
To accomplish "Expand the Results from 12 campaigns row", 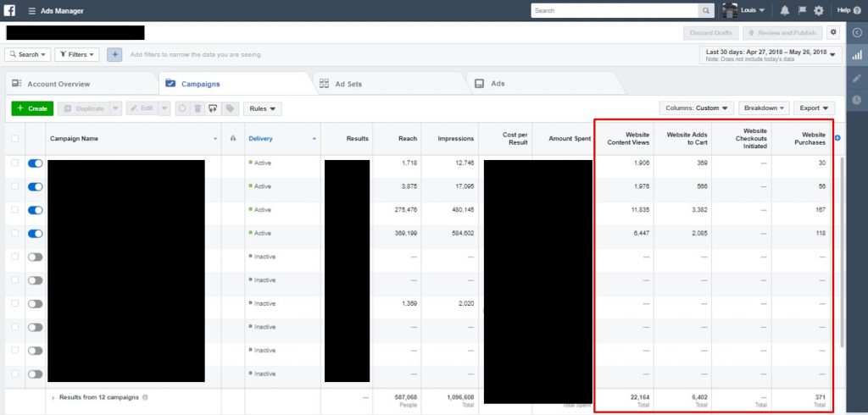I will point(53,398).
